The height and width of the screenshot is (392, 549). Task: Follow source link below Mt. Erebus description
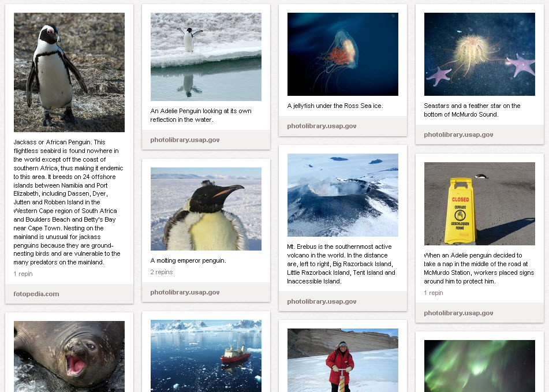322,301
